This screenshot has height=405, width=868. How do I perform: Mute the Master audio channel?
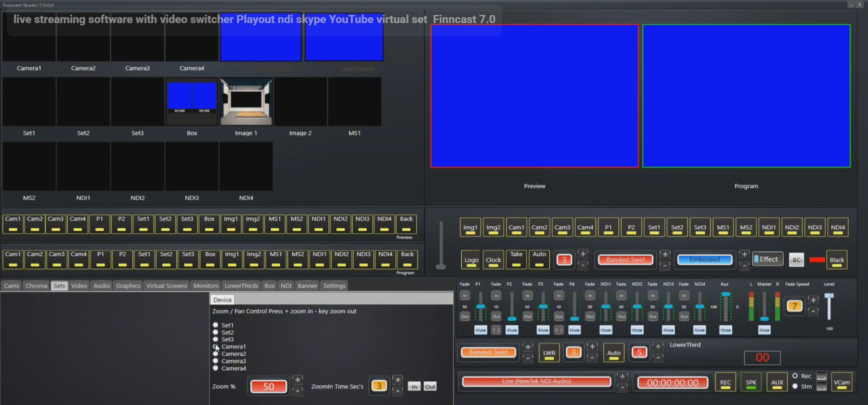coord(764,330)
